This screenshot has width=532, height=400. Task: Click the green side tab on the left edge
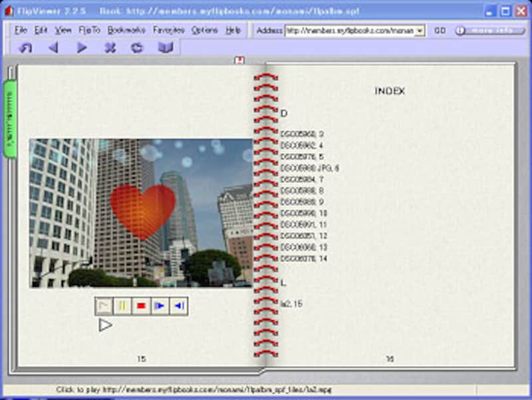(x=9, y=118)
